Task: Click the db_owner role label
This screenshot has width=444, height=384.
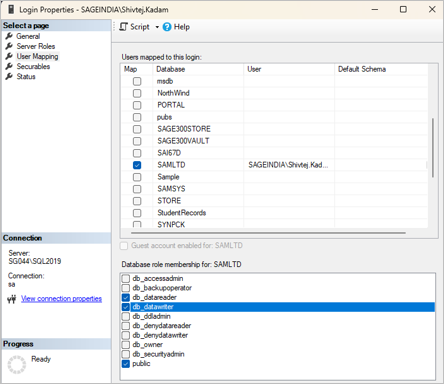Action: click(148, 345)
